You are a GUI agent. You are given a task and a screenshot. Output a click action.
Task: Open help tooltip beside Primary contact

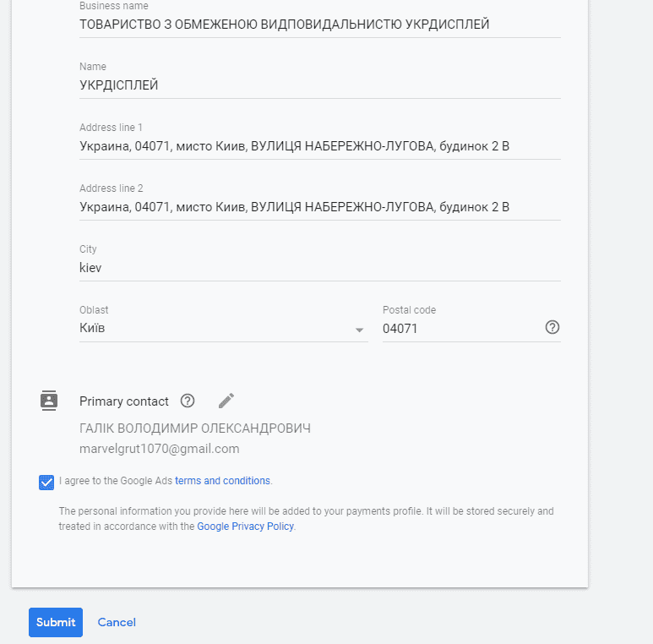point(188,401)
